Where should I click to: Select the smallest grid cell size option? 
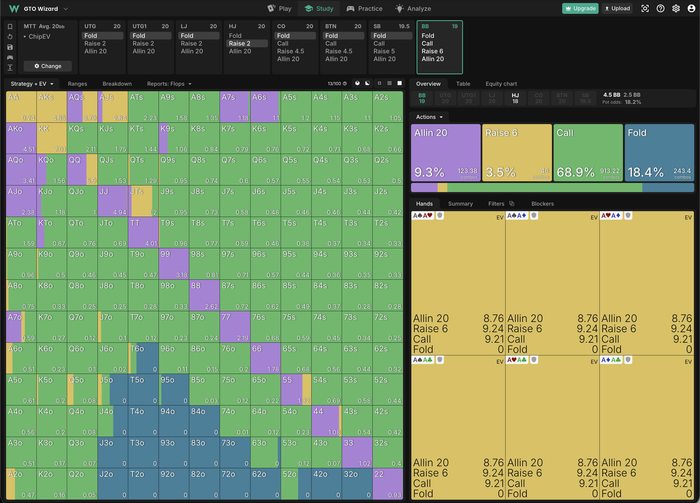[379, 83]
